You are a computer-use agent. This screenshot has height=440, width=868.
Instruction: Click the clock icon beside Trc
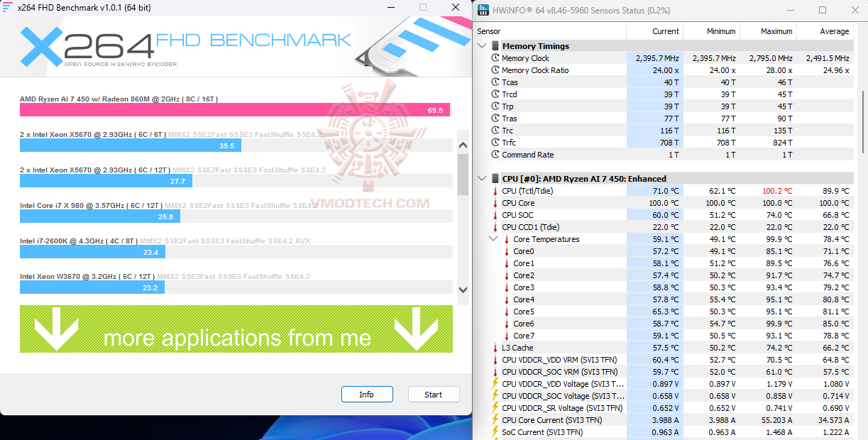point(495,131)
